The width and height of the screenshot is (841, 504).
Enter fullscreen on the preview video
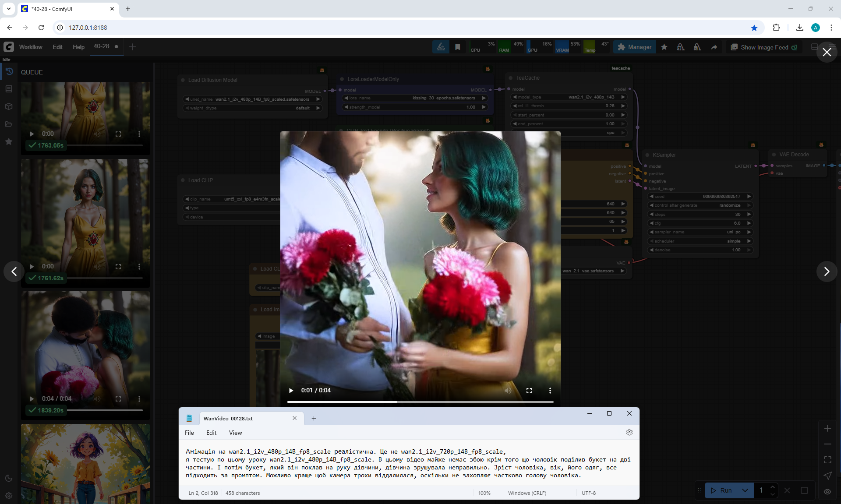[x=529, y=391]
